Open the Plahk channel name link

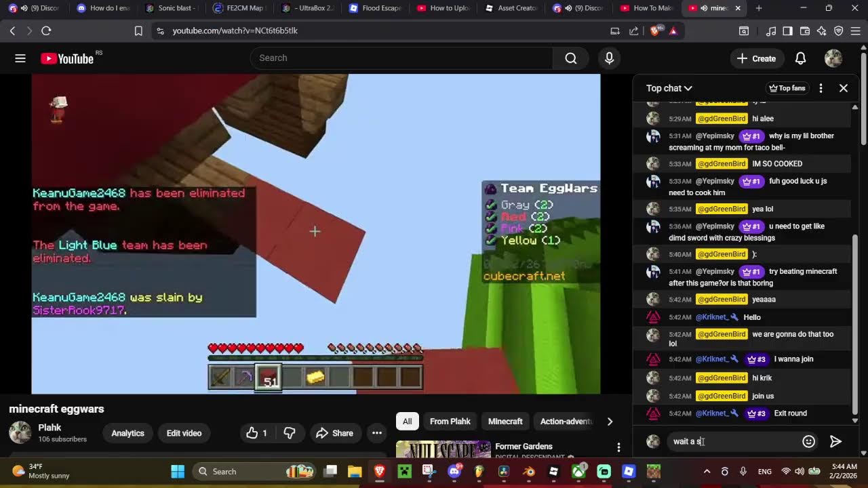coord(50,428)
